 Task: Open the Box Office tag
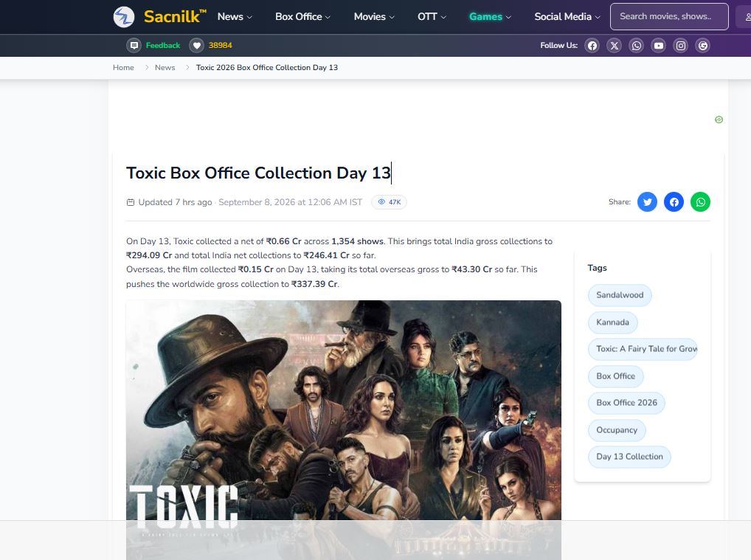(615, 376)
